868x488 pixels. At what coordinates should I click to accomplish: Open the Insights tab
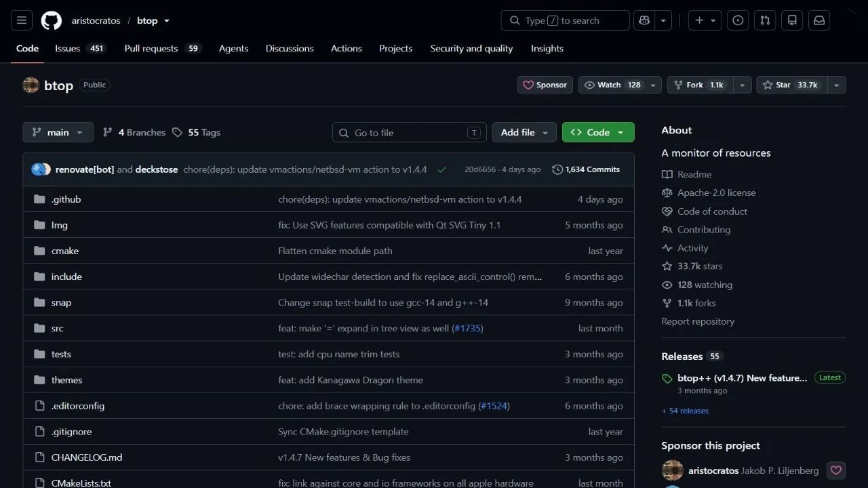tap(547, 48)
